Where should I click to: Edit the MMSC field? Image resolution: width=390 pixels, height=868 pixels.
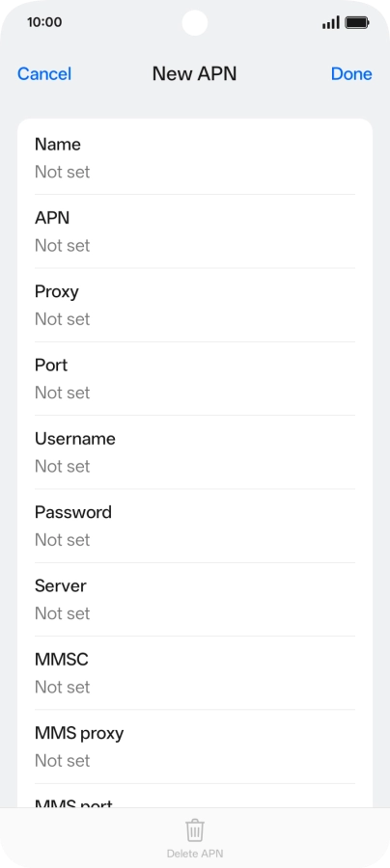pyautogui.click(x=195, y=673)
